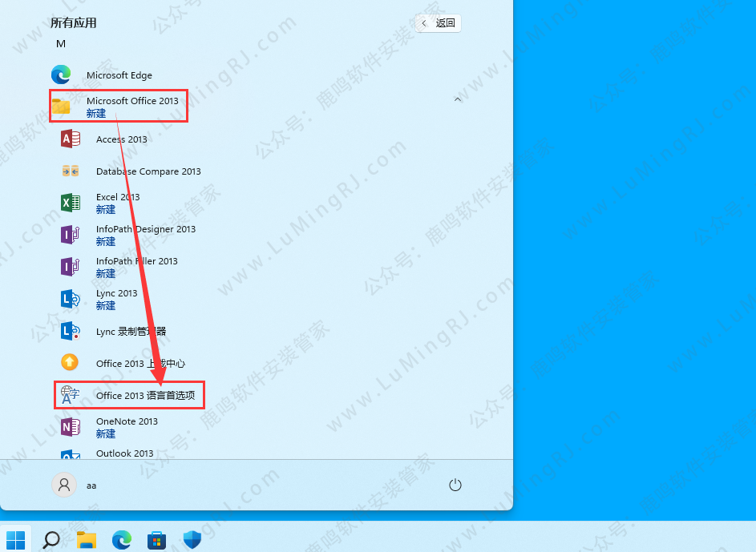Open Database Compare 2013 icon
756x552 pixels.
click(71, 171)
